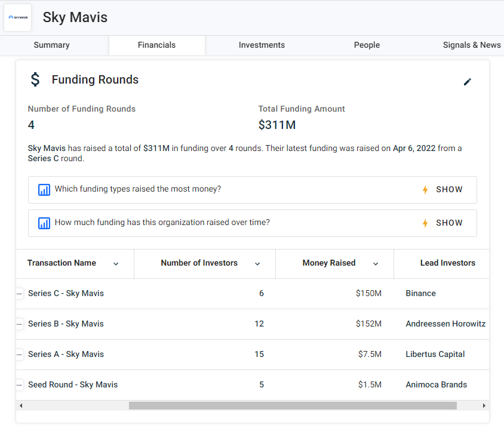Open the Number of Investors column dropdown
Image resolution: width=504 pixels, height=431 pixels.
(257, 264)
